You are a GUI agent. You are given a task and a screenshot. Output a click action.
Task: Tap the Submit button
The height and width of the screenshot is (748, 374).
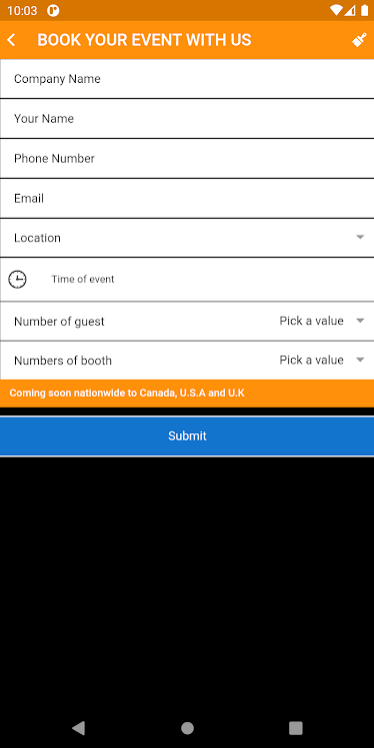pyautogui.click(x=187, y=436)
